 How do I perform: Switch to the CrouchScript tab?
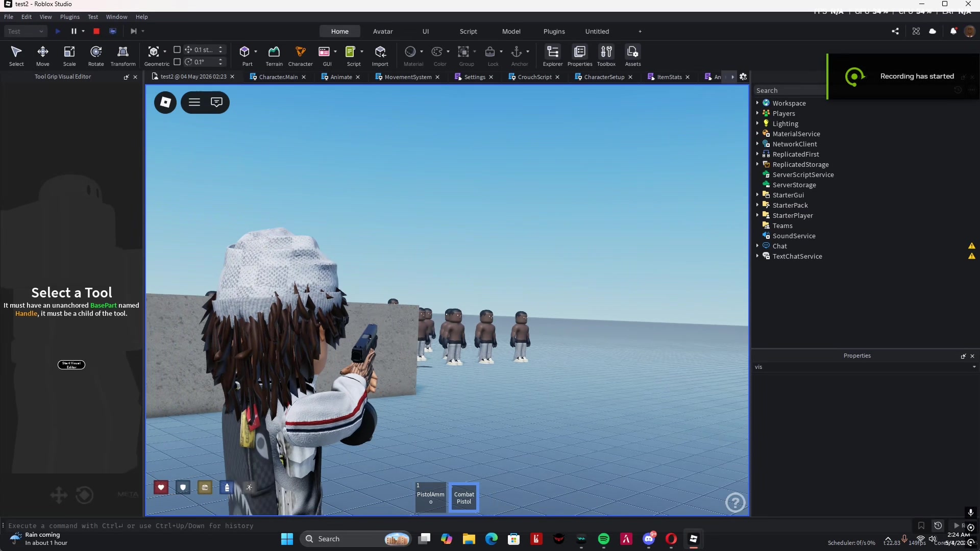click(x=534, y=77)
